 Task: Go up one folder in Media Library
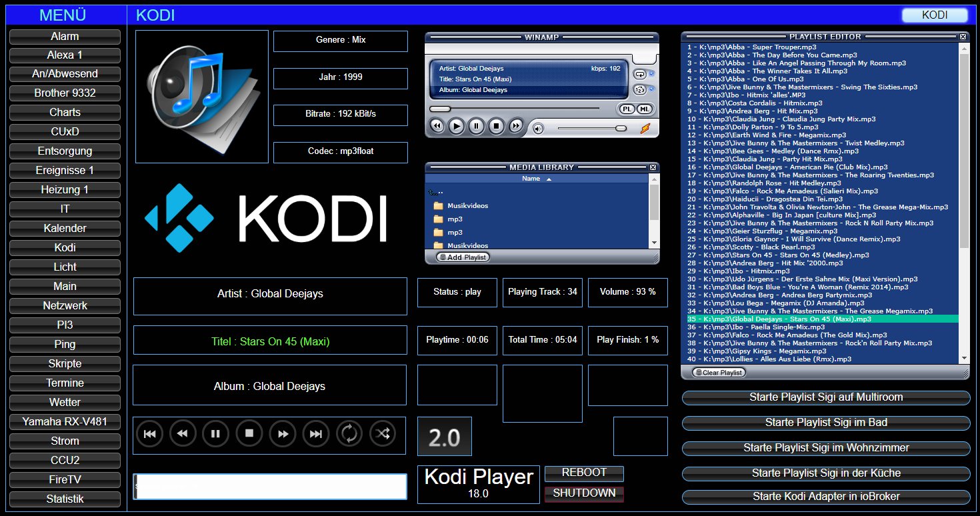coord(437,192)
